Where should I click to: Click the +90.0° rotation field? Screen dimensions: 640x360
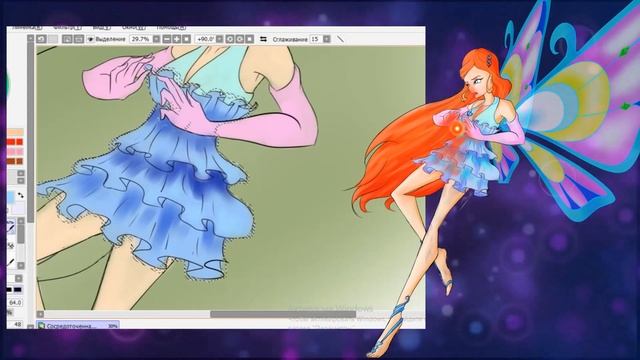pos(205,39)
